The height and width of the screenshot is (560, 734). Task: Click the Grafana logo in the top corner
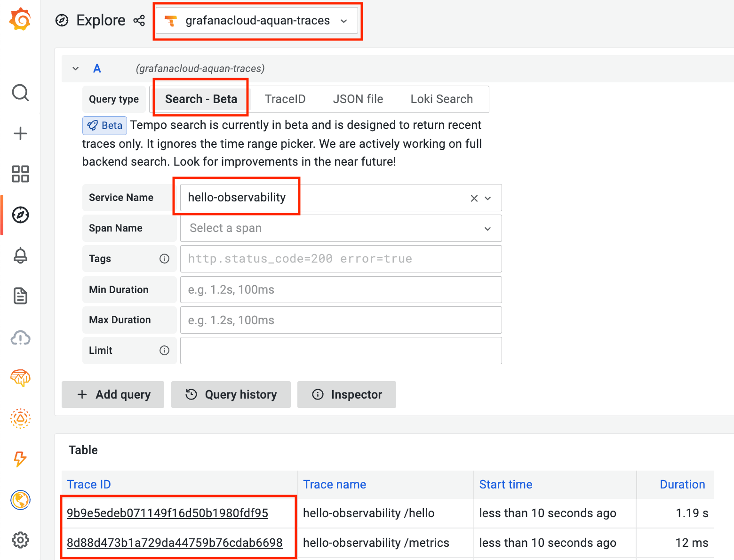[20, 19]
